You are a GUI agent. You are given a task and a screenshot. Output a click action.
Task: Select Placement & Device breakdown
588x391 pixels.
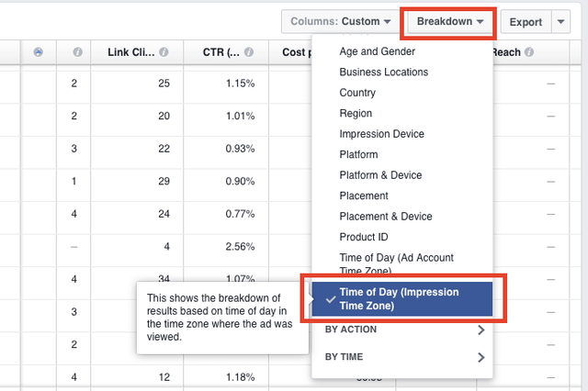[386, 216]
